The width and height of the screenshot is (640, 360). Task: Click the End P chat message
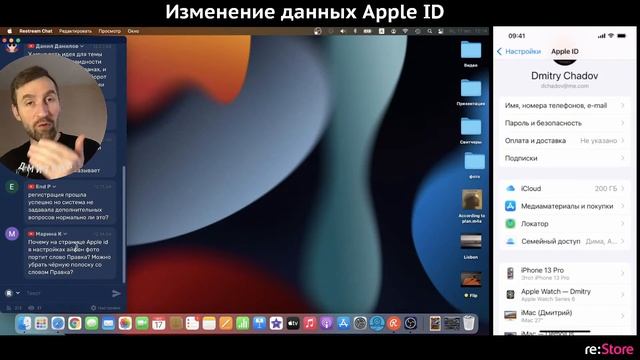tap(70, 202)
